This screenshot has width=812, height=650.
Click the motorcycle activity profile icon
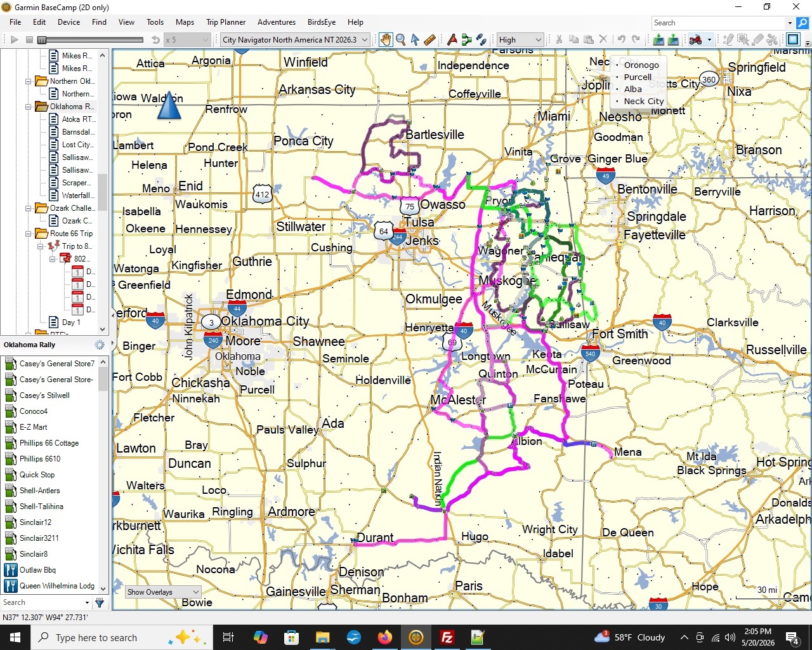[x=696, y=39]
